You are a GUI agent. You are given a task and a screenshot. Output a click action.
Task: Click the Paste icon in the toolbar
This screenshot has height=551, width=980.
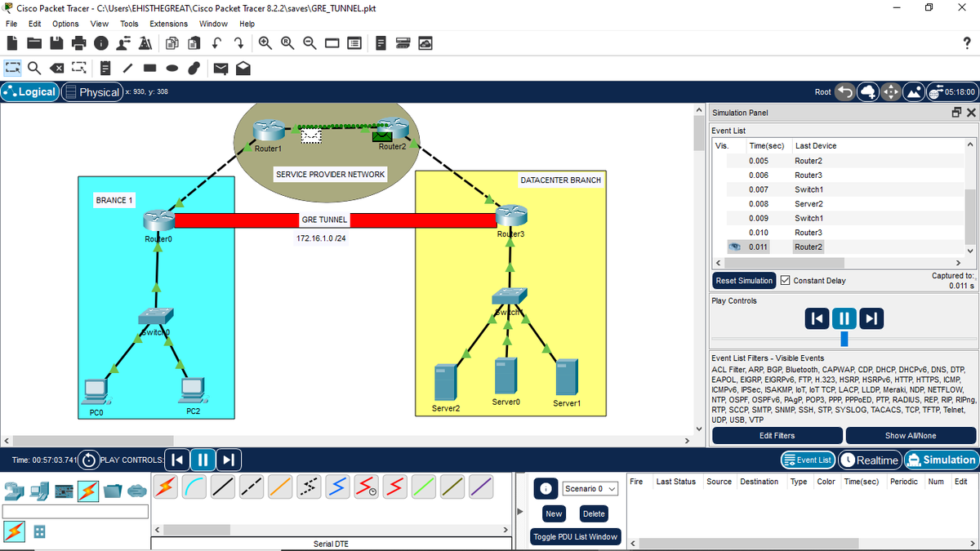click(x=196, y=43)
